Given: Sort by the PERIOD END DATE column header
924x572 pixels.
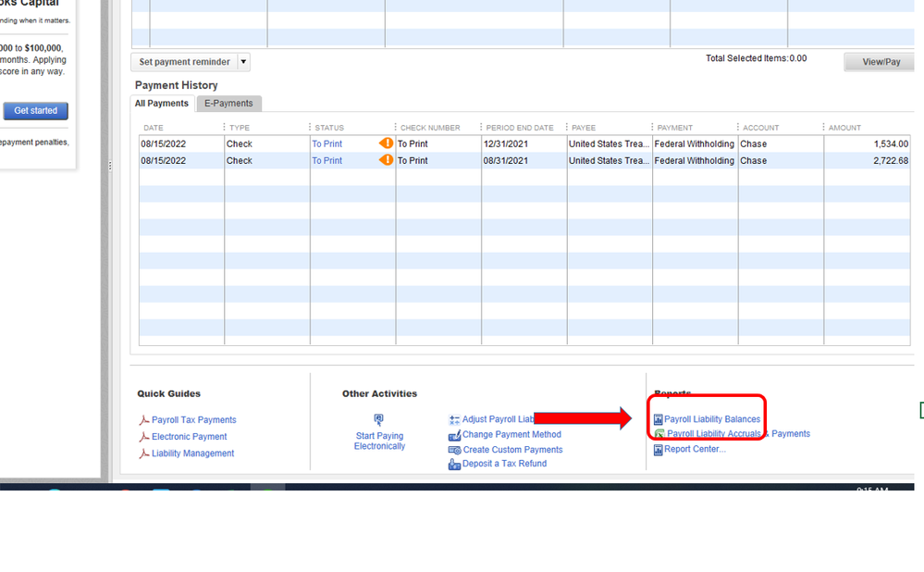Looking at the screenshot, I should click(520, 128).
